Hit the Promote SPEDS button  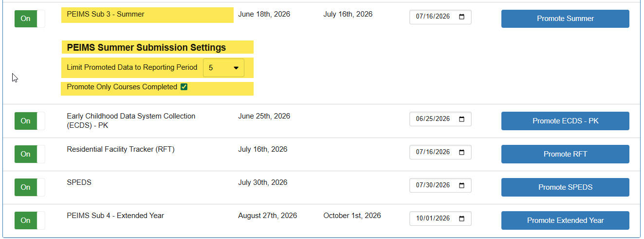coord(565,187)
